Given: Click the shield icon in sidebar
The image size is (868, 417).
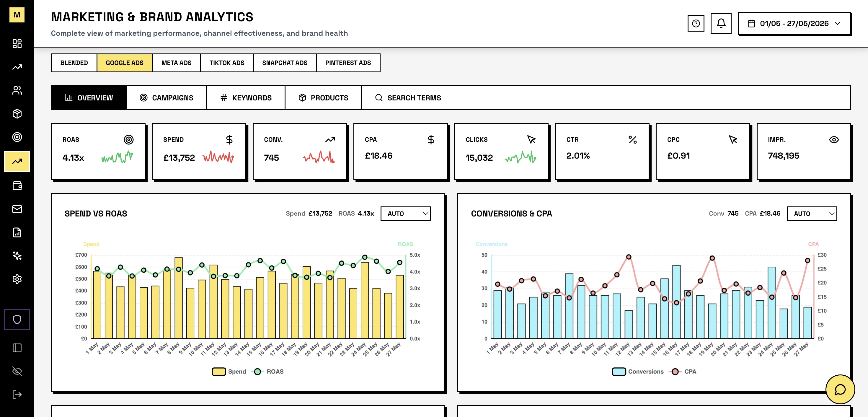Looking at the screenshot, I should 17,319.
